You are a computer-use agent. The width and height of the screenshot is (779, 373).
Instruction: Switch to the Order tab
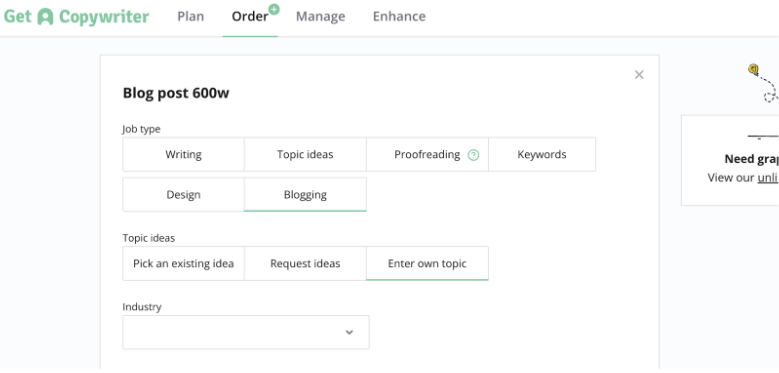point(250,16)
